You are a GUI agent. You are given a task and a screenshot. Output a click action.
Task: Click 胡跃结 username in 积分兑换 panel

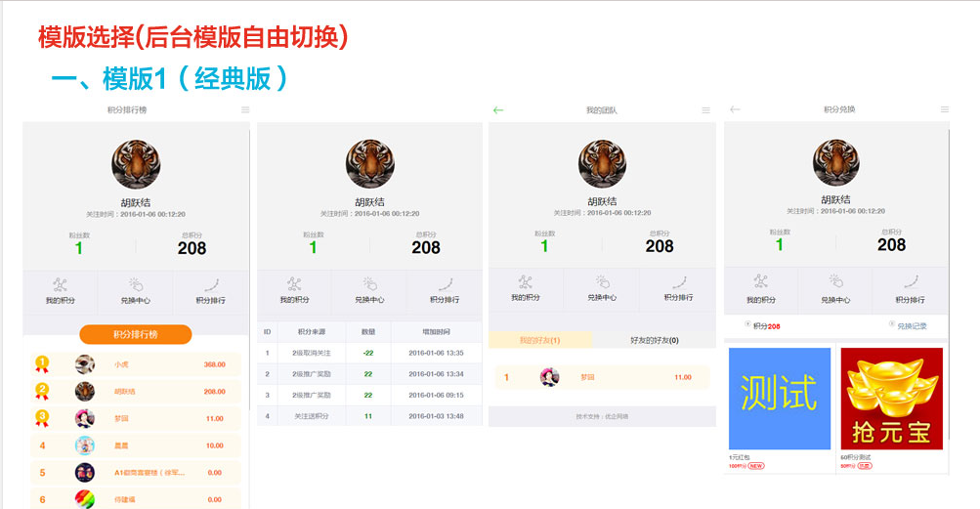click(x=835, y=199)
